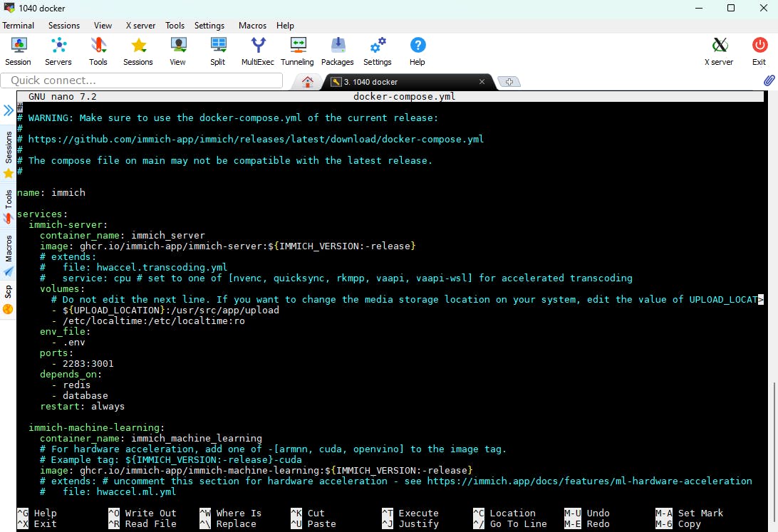Expand the sidebar with double chevron
Image resolution: width=778 pixels, height=532 pixels.
[x=9, y=110]
